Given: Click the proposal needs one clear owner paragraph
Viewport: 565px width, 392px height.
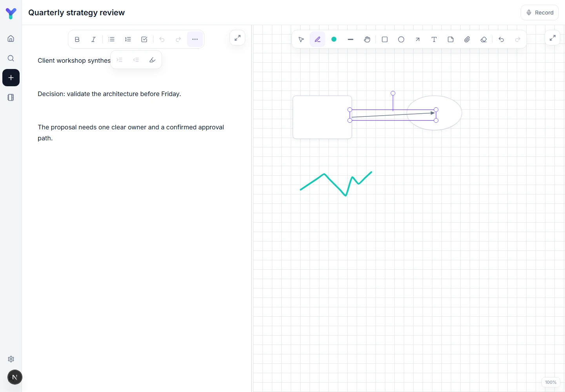Looking at the screenshot, I should pos(131,132).
